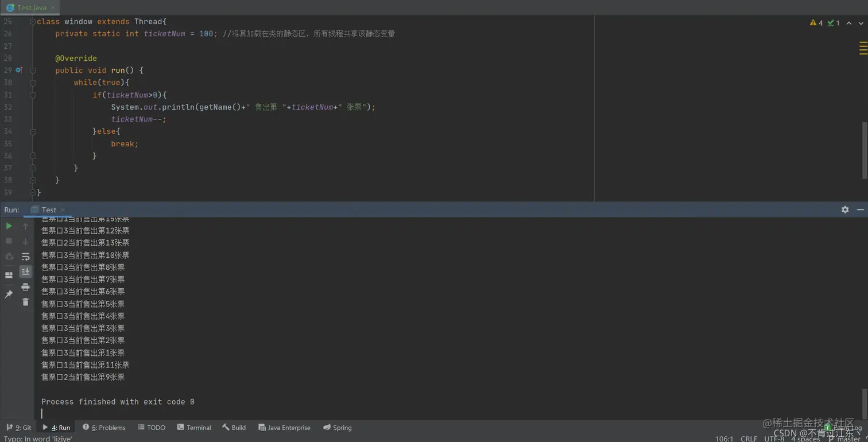Click the fold end marker on line 39
The width and height of the screenshot is (868, 442).
[x=33, y=192]
